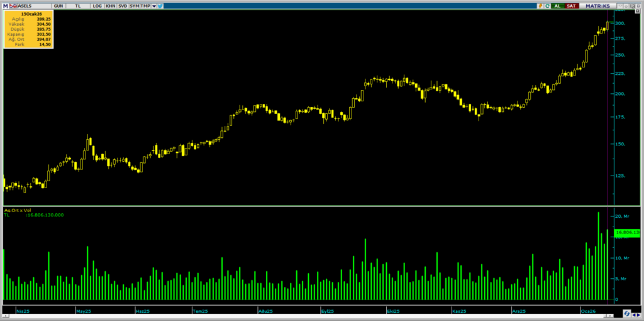Screen dimensions: 644x321
Task: Click the left arrow of horizontal scrollbar
Action: point(5,316)
